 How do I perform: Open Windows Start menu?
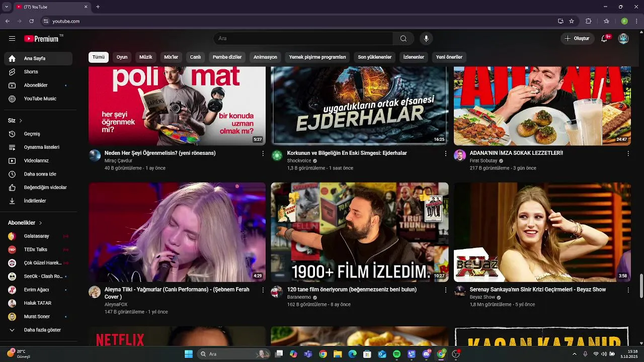point(189,354)
